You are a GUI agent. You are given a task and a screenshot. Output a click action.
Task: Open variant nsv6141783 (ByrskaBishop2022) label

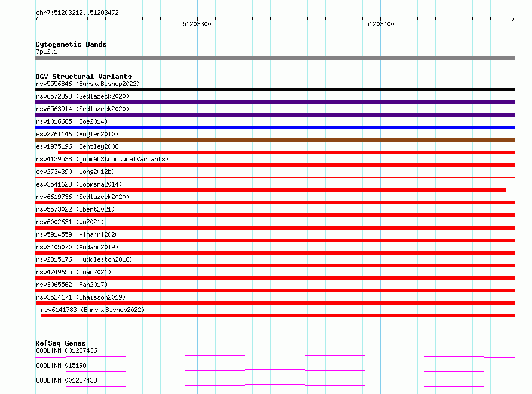[x=93, y=310]
